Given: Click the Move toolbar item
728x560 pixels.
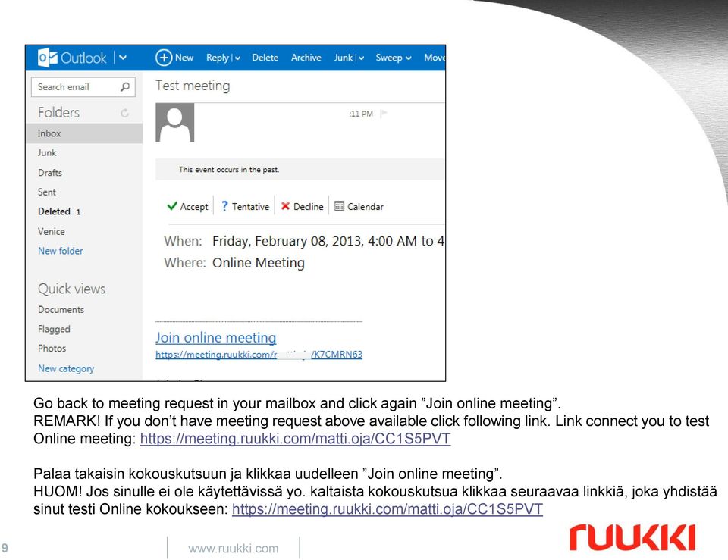Looking at the screenshot, I should (x=434, y=58).
